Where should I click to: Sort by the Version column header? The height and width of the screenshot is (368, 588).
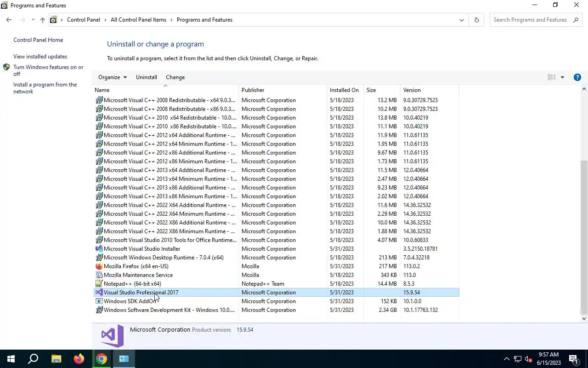[x=430, y=90]
